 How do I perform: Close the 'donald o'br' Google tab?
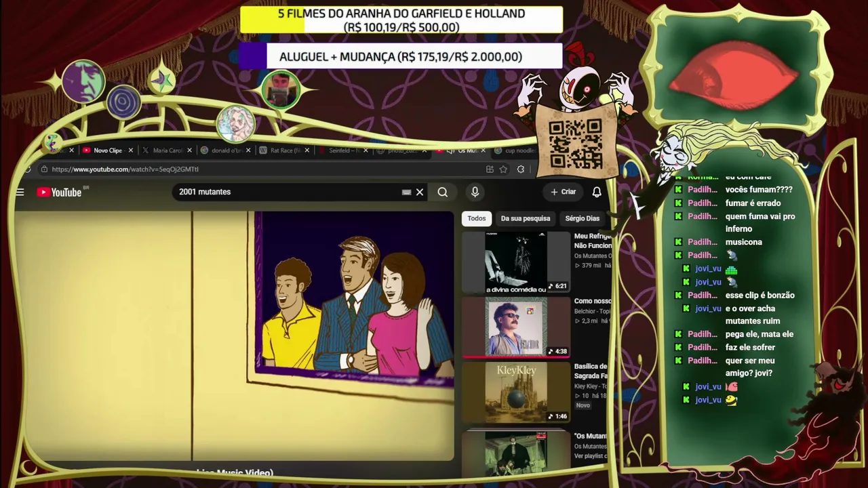click(248, 150)
